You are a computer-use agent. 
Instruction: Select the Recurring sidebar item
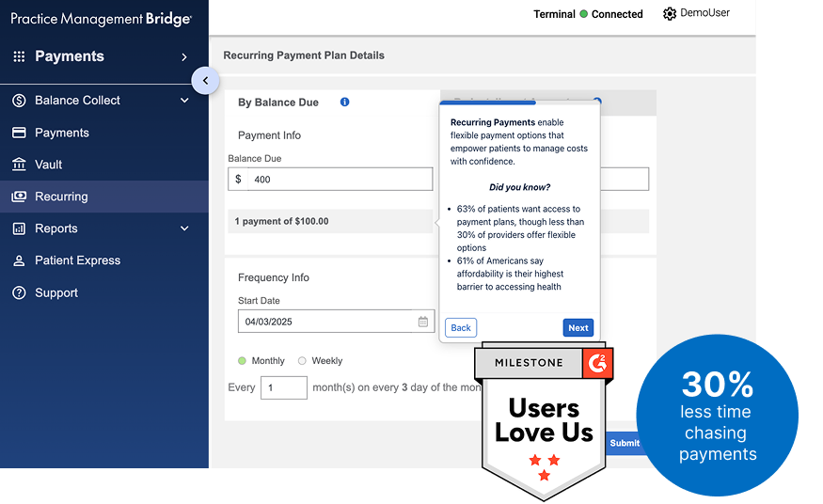103,197
